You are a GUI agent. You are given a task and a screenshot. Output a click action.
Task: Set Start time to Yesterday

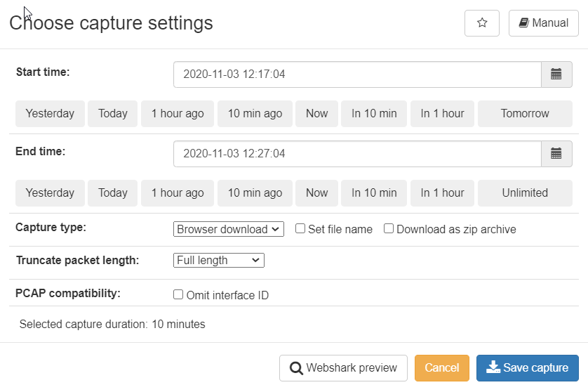pos(50,113)
